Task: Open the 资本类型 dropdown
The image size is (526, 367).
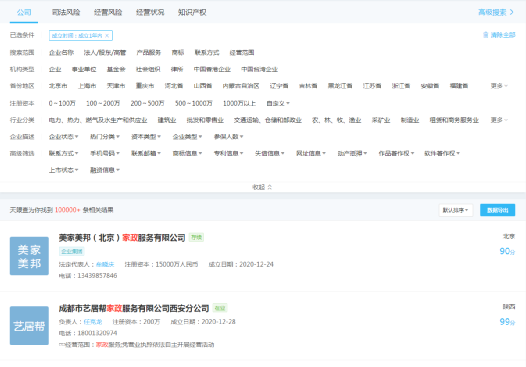Action: [x=146, y=137]
